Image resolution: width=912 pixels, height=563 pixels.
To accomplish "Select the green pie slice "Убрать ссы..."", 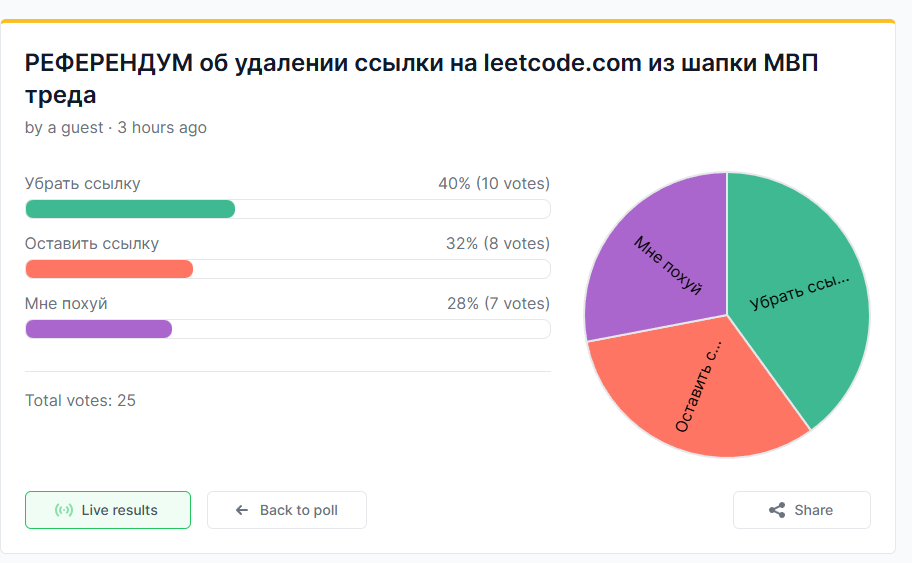I will pyautogui.click(x=800, y=300).
